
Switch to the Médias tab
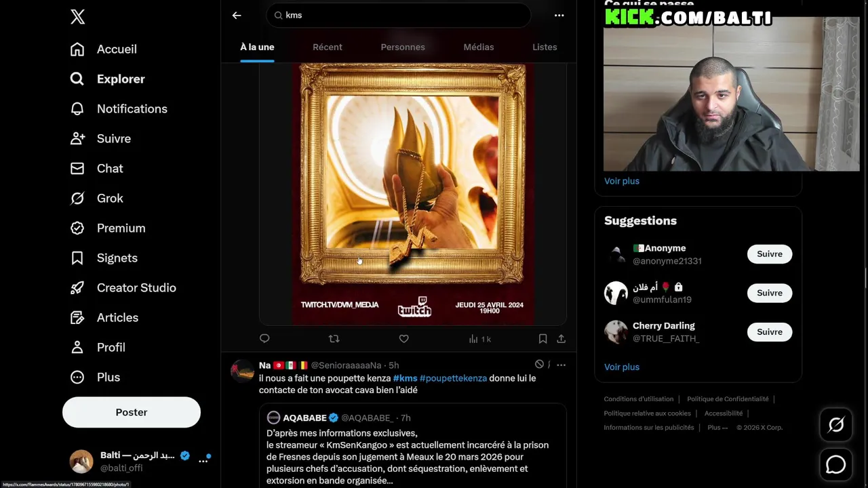coord(479,47)
